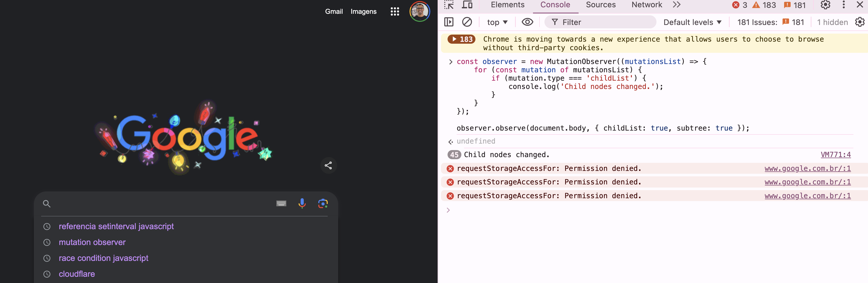Viewport: 868px width, 283px height.
Task: Open the Imagens link
Action: (x=364, y=11)
